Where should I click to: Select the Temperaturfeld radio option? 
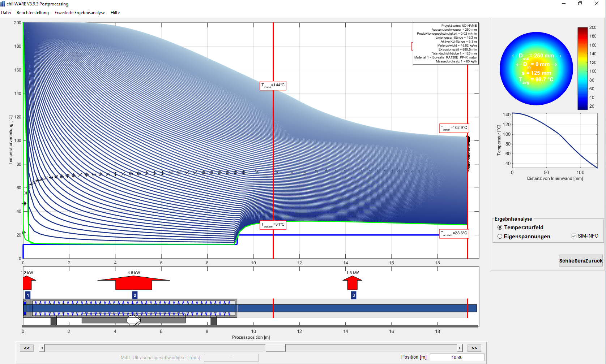pyautogui.click(x=500, y=227)
